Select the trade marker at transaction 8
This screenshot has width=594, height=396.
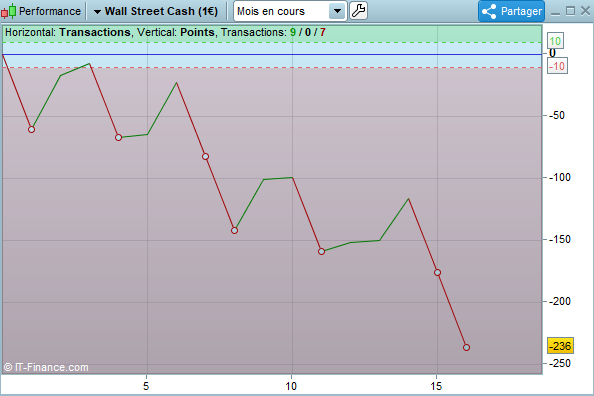point(234,230)
